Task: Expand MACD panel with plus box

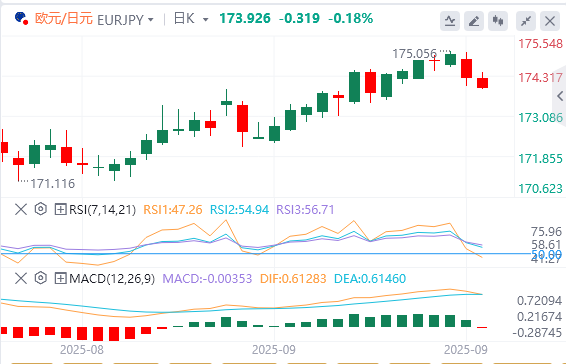Action: tap(60, 278)
